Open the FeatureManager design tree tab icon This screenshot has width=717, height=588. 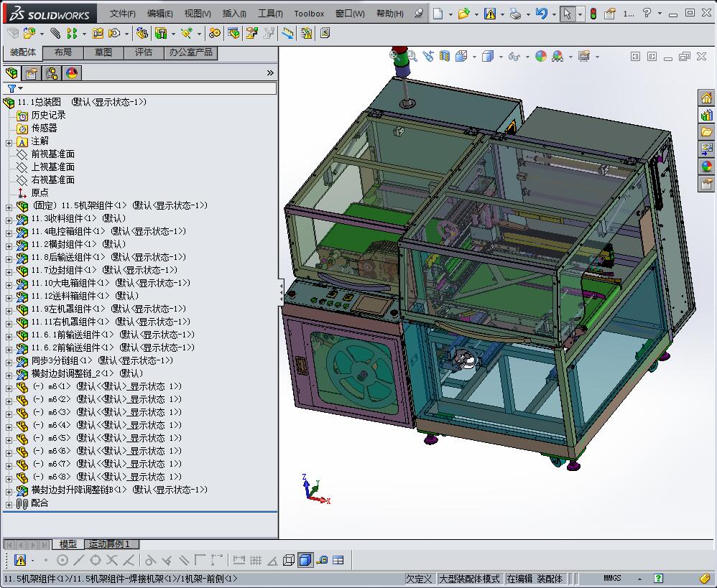(11, 73)
